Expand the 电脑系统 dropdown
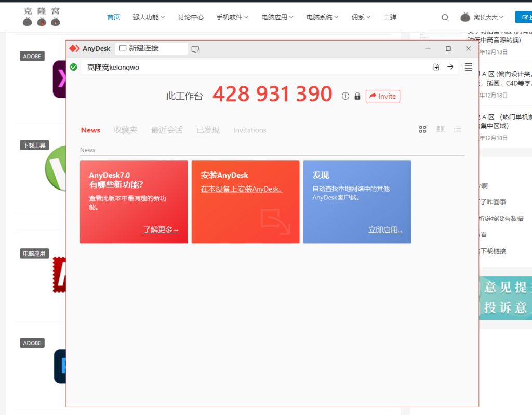The image size is (532, 415). point(322,17)
